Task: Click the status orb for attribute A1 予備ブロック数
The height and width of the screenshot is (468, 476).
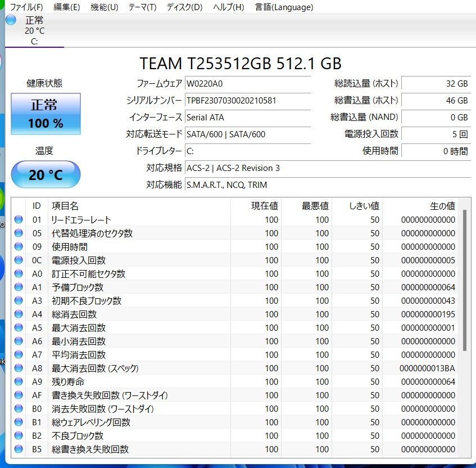Action: tap(19, 287)
